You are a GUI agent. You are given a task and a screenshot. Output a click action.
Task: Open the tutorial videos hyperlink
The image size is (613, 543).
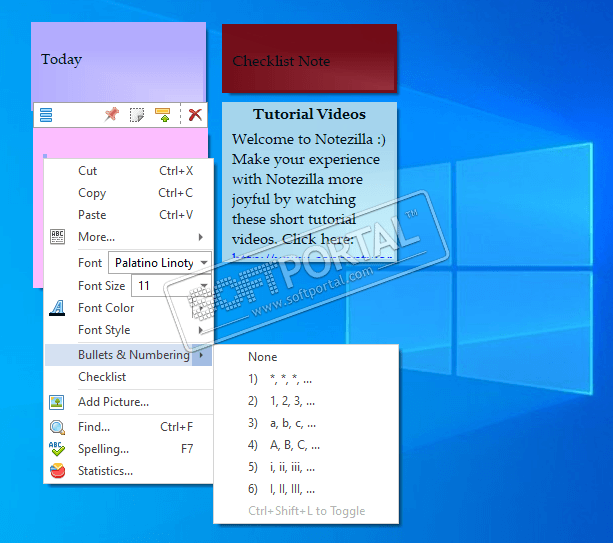312,257
